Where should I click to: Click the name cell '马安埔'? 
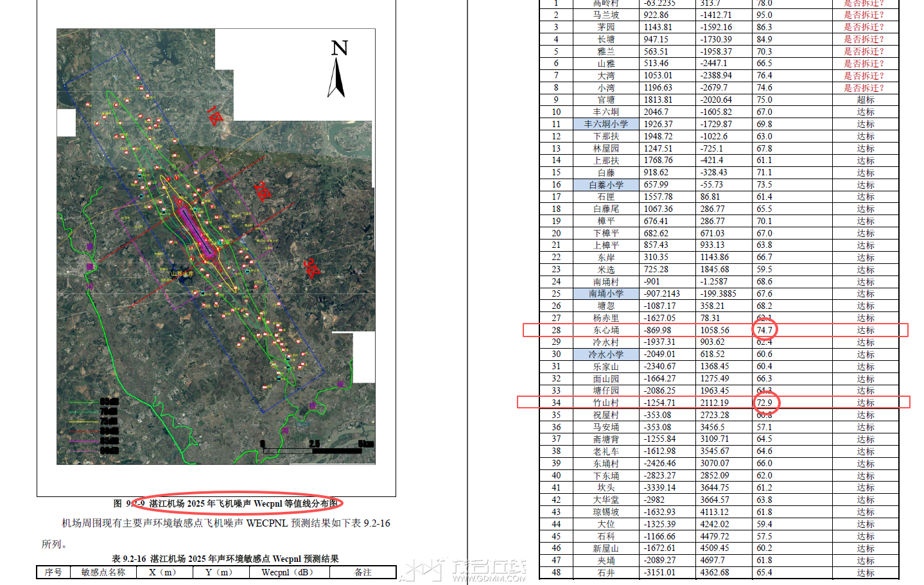[x=606, y=427]
